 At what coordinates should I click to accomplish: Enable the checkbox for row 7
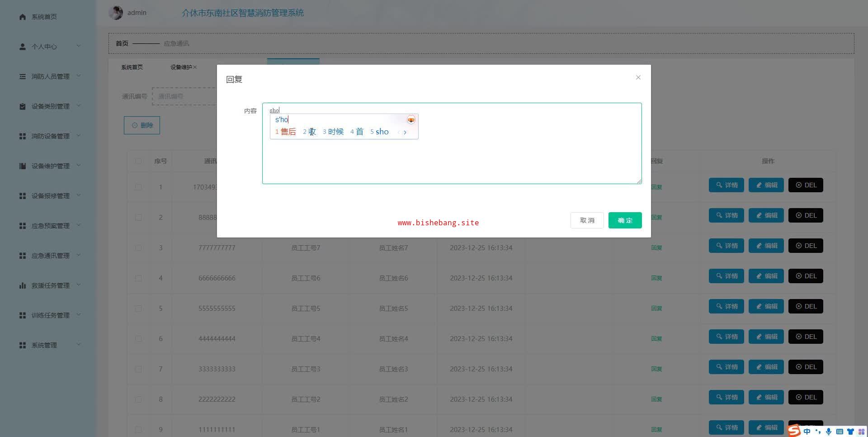pyautogui.click(x=138, y=369)
